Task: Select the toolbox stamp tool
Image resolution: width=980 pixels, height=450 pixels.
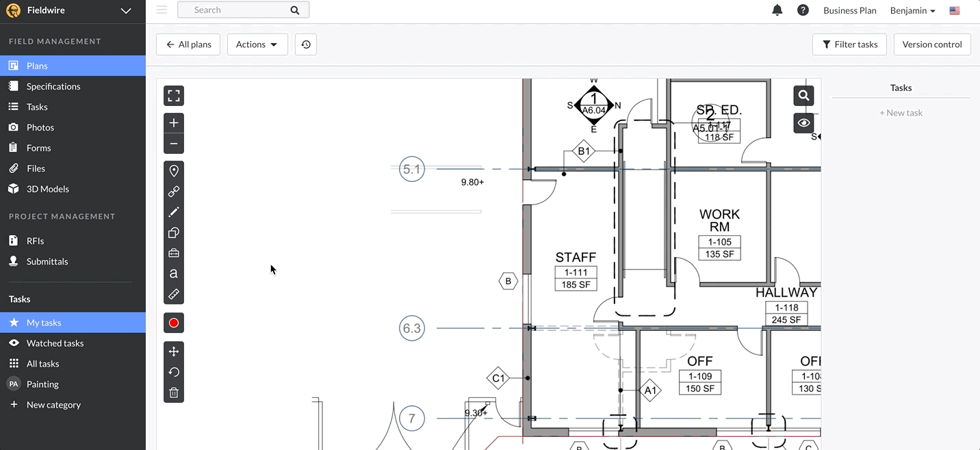Action: [x=174, y=253]
